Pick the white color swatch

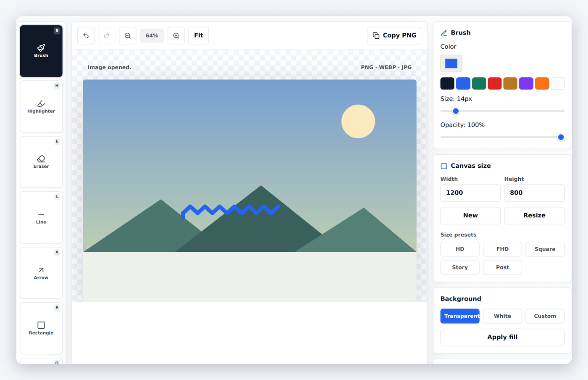558,83
